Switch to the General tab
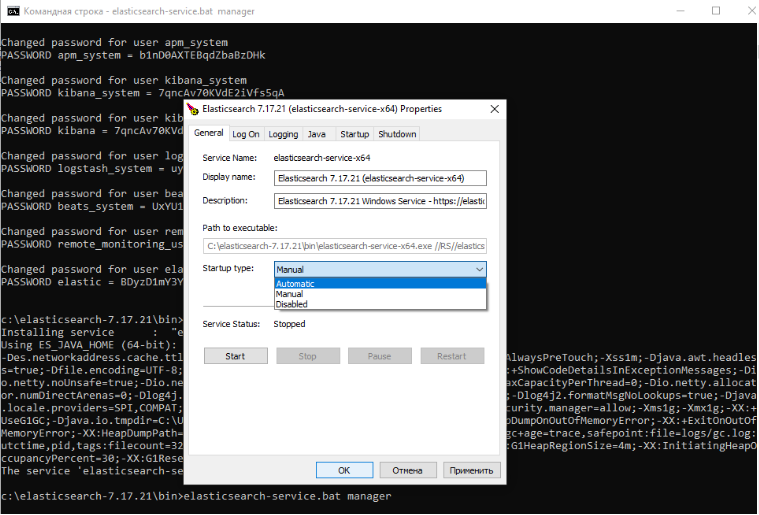The width and height of the screenshot is (759, 515). [208, 133]
